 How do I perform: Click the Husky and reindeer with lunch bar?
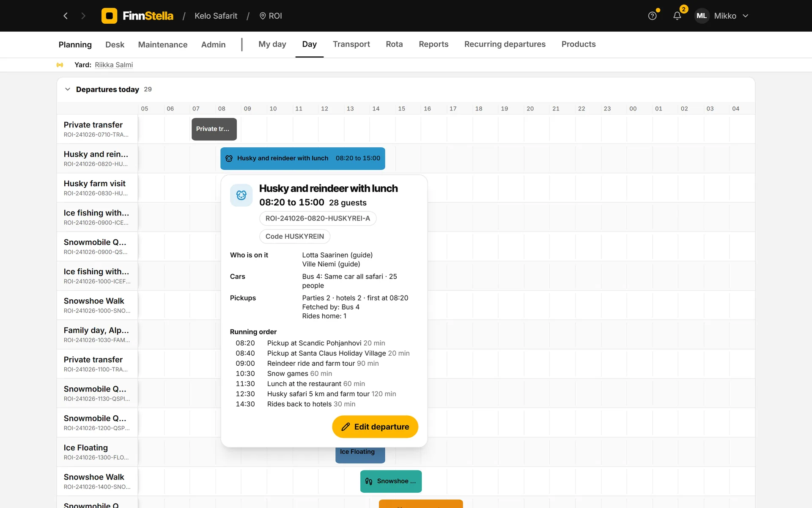(303, 158)
